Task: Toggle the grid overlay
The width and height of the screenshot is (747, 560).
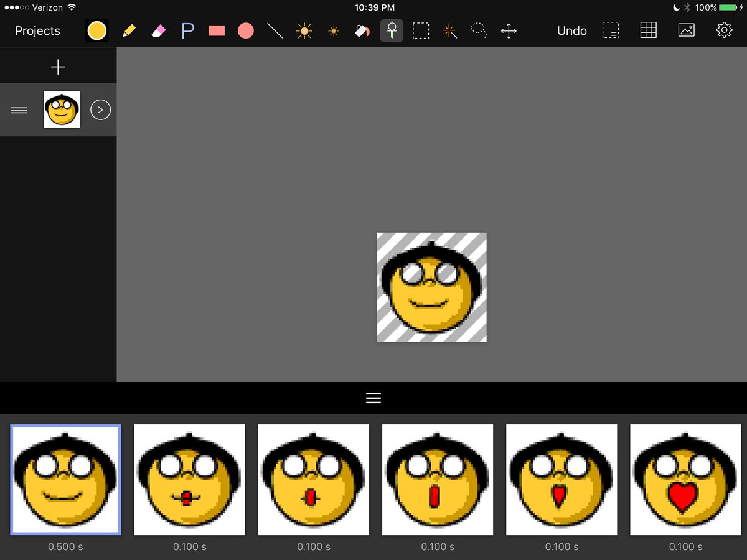Action: (x=648, y=30)
